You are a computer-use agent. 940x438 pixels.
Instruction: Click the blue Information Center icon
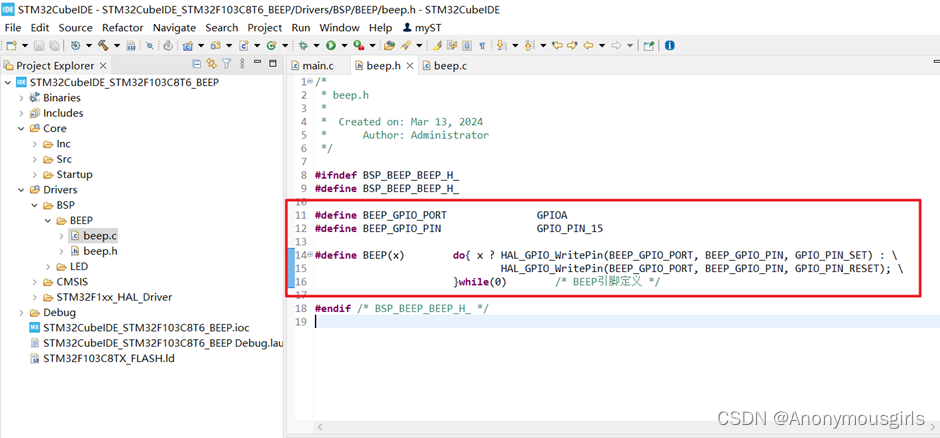(x=670, y=46)
